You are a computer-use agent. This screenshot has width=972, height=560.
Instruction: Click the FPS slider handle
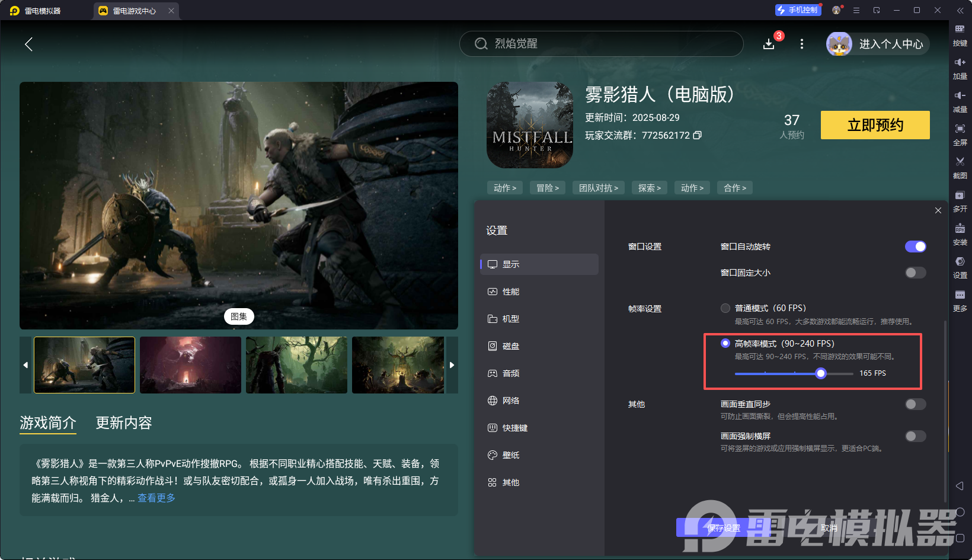coord(821,373)
